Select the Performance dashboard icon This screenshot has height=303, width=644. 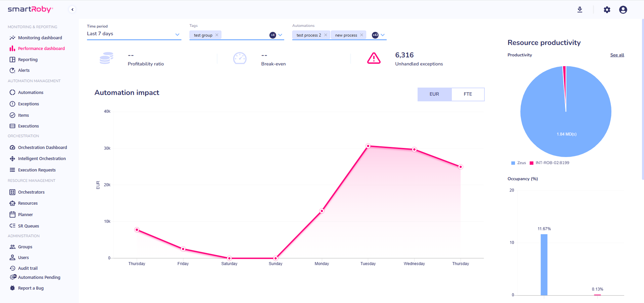click(12, 48)
